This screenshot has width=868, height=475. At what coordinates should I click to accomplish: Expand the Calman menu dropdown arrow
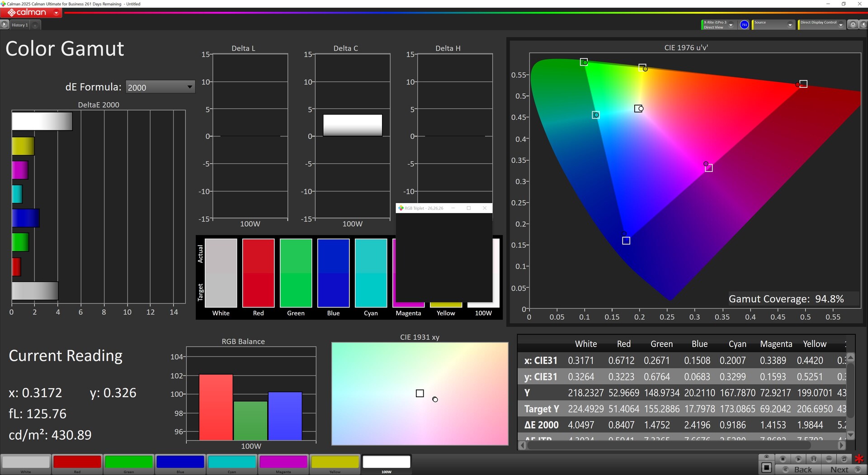[56, 13]
